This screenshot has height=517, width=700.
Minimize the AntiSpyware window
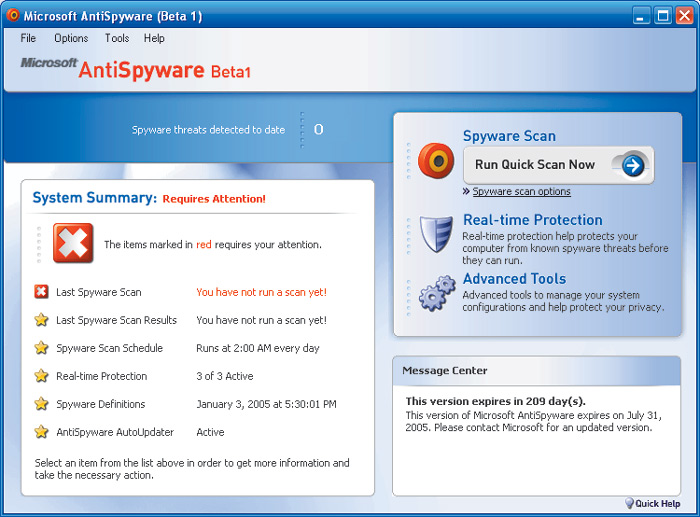point(642,16)
